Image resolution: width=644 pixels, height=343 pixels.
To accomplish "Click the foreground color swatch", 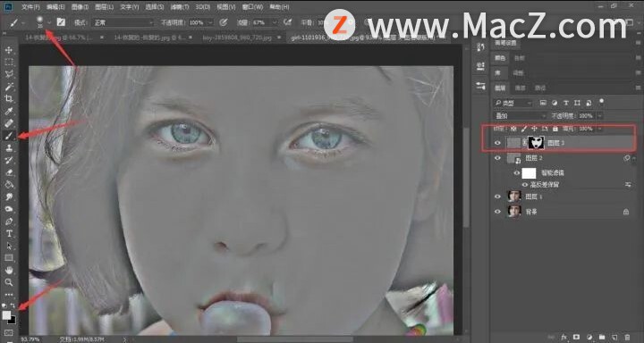I will [6, 315].
